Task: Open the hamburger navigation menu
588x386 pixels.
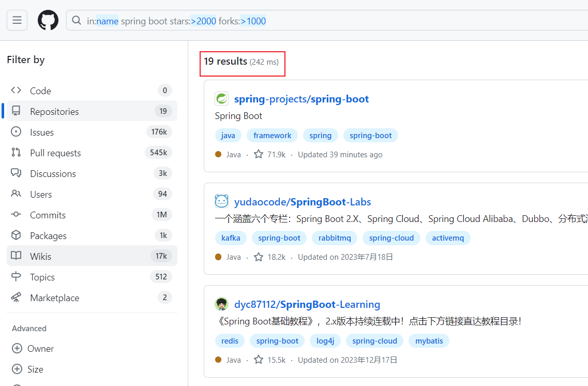Action: point(17,20)
